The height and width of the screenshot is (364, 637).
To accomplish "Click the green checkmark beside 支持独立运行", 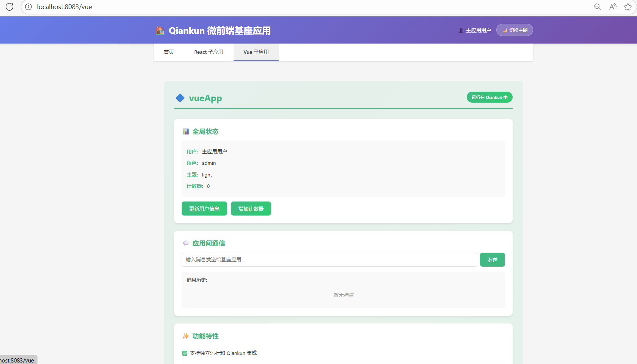I will pos(185,353).
